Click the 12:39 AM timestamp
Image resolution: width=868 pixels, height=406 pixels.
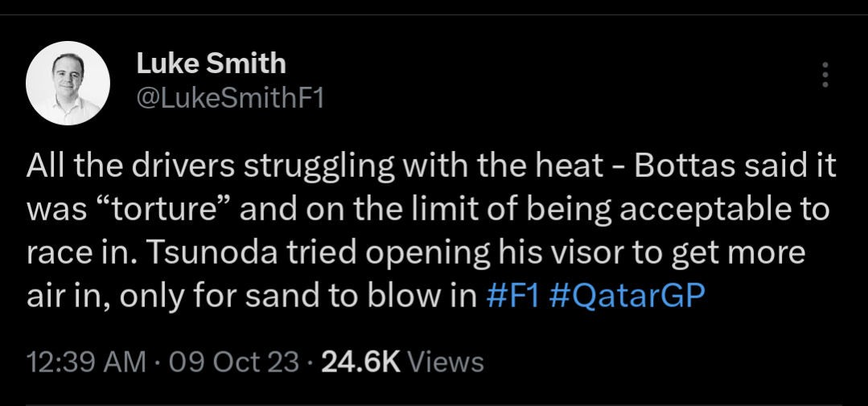pyautogui.click(x=86, y=362)
